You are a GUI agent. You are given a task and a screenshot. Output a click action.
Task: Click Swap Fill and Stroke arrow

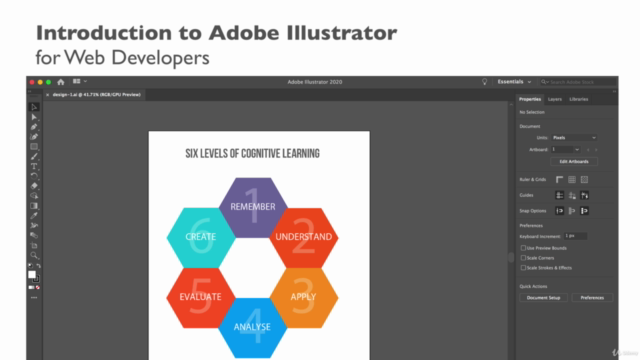[x=38, y=266]
